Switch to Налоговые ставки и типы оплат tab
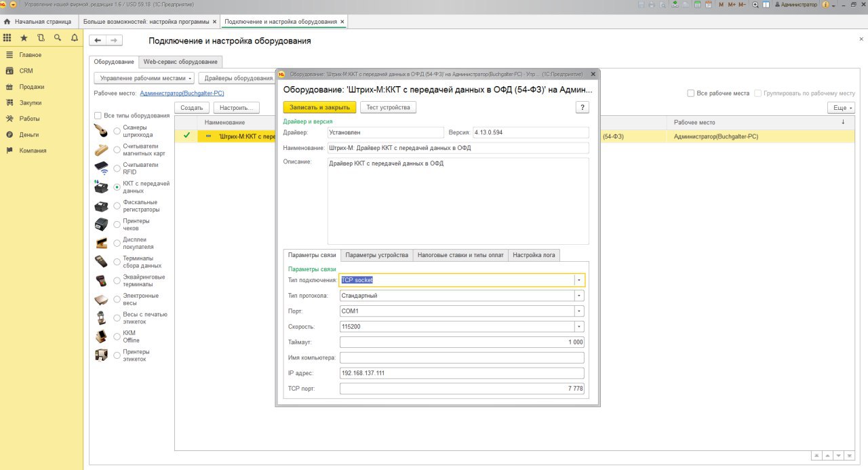 click(x=460, y=255)
